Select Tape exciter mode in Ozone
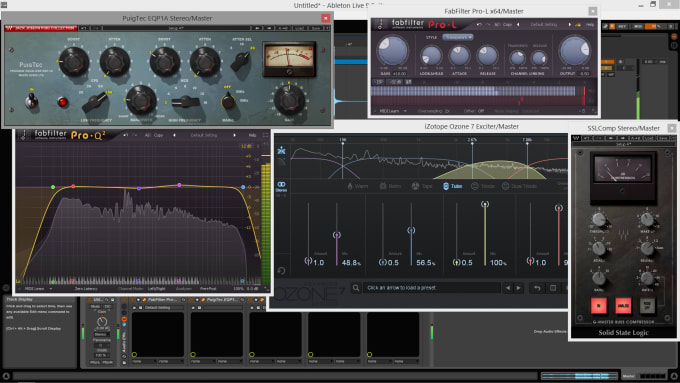The height and width of the screenshot is (383, 680). coord(422,186)
